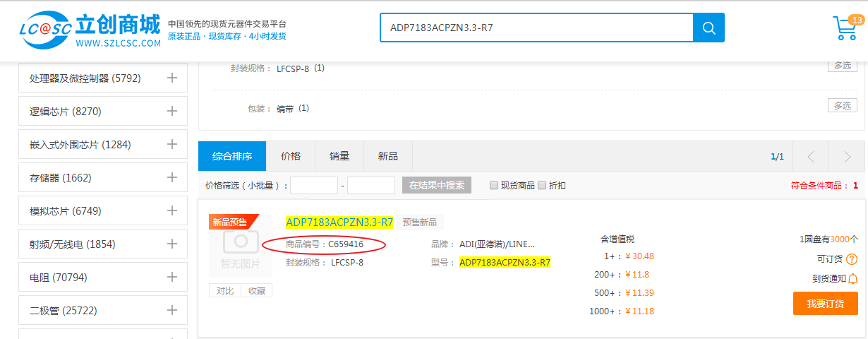868x339 pixels.
Task: Click the 符合条件商品 count text
Action: point(825,186)
